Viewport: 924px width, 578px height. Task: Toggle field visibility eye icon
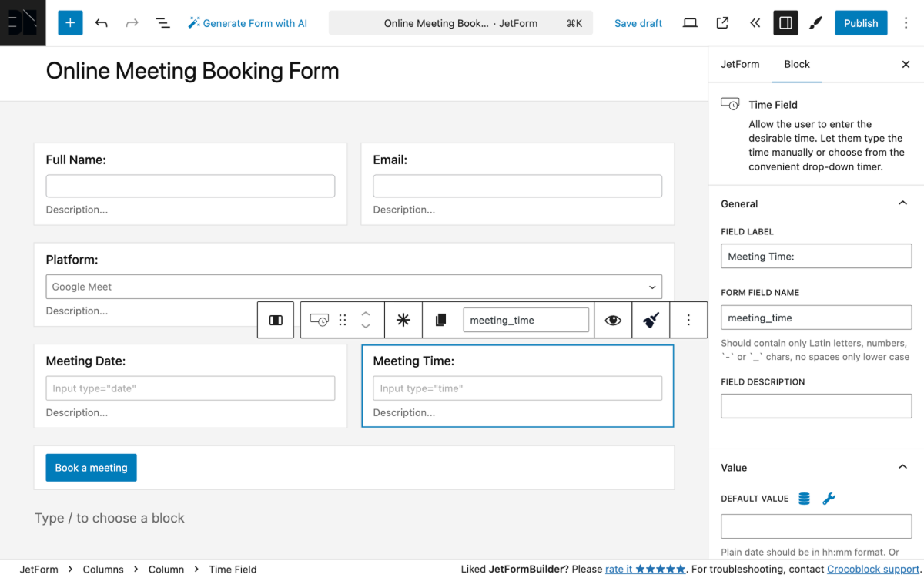(x=613, y=320)
